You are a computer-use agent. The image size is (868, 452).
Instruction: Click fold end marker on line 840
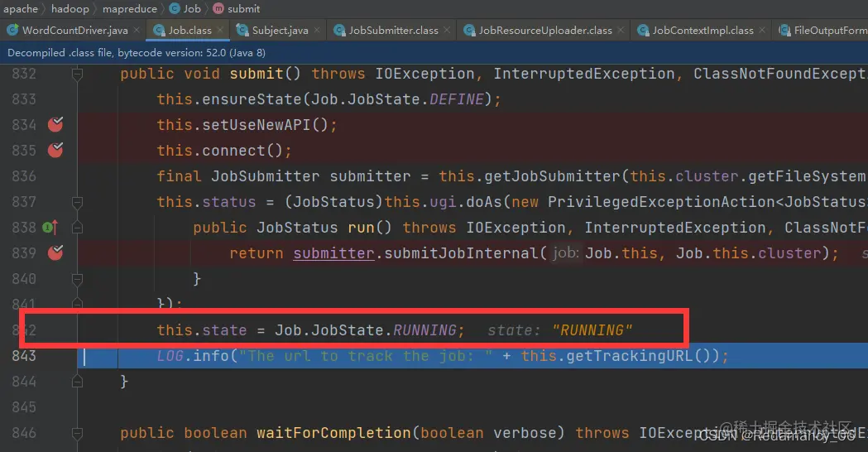pos(77,279)
